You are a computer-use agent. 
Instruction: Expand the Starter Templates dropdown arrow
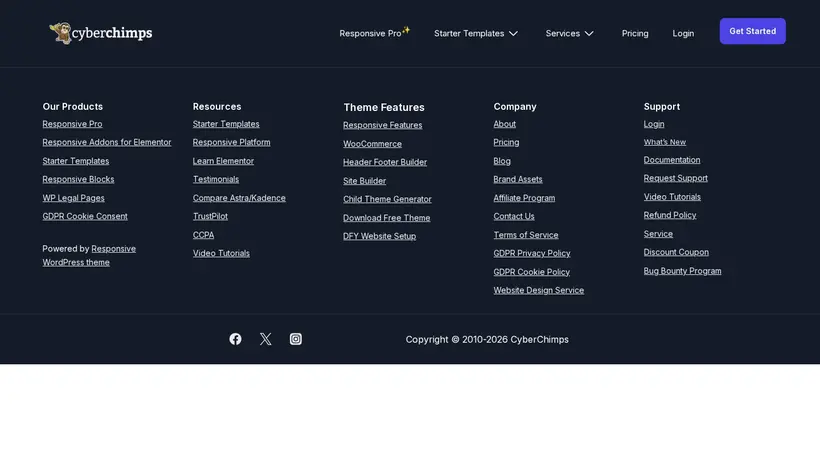click(514, 33)
